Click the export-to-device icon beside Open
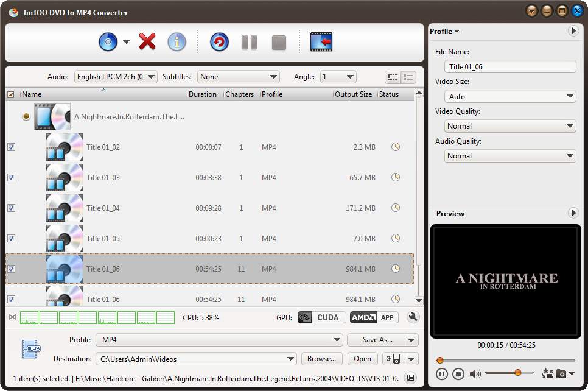This screenshot has height=391, width=588. click(393, 359)
